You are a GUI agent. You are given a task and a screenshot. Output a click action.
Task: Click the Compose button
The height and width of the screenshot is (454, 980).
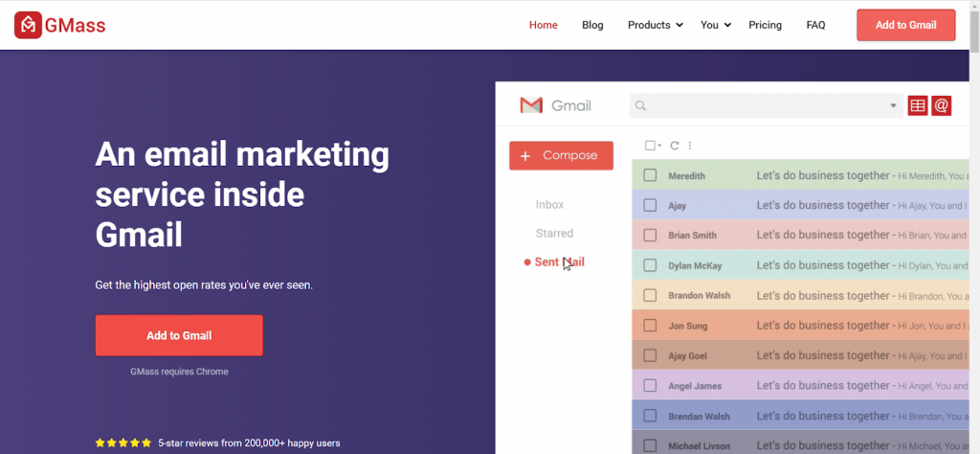pos(561,156)
